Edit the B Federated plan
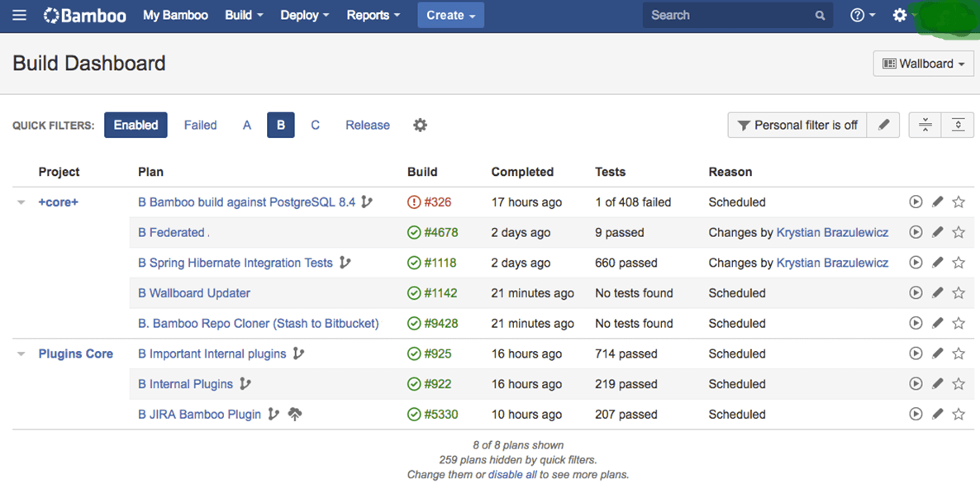 coord(937,232)
